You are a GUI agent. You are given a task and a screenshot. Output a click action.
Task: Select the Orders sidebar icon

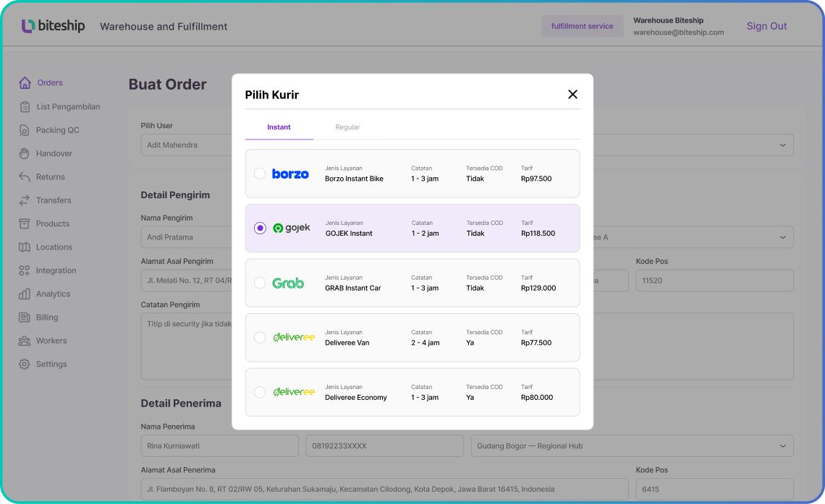pos(25,82)
